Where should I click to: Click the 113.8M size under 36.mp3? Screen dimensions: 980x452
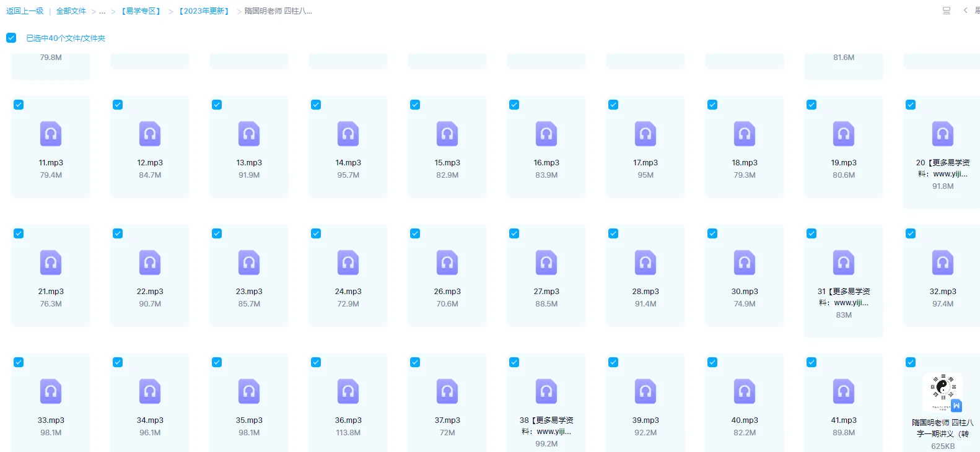[x=348, y=433]
